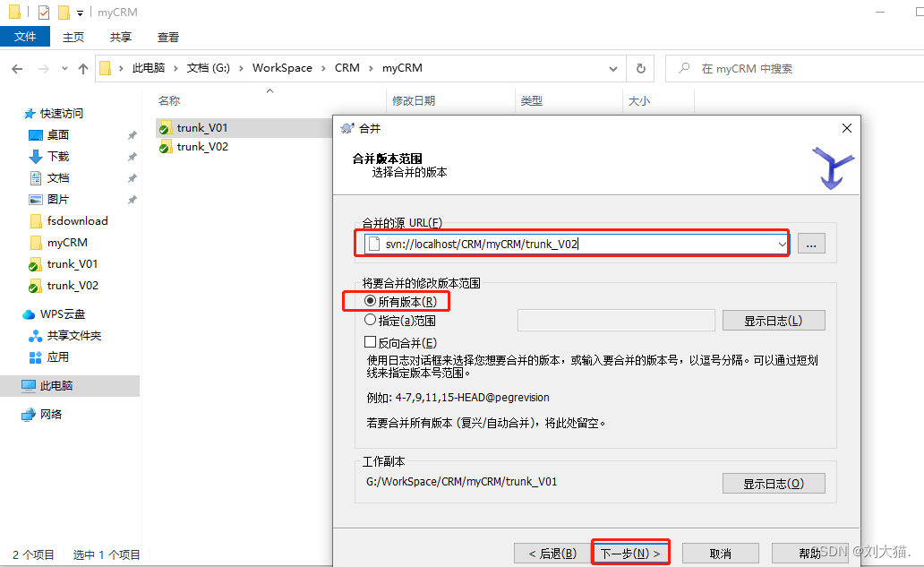Sort by 大小 column header

[x=638, y=101]
